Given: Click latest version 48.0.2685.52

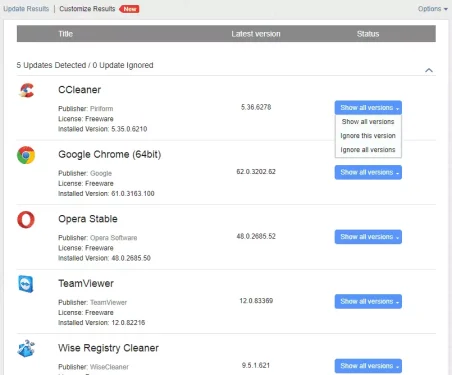Looking at the screenshot, I should [256, 236].
